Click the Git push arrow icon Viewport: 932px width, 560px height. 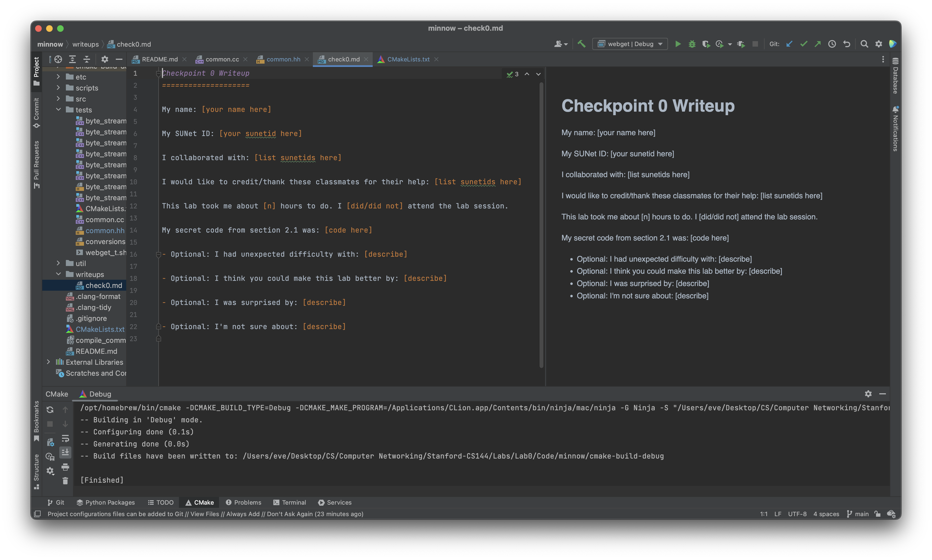pos(818,44)
